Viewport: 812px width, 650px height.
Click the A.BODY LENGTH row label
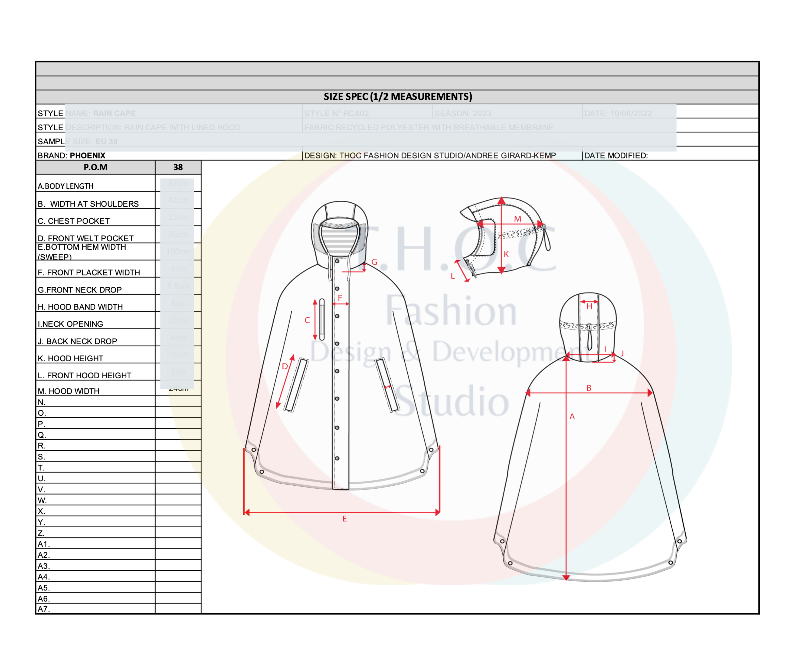coord(66,186)
